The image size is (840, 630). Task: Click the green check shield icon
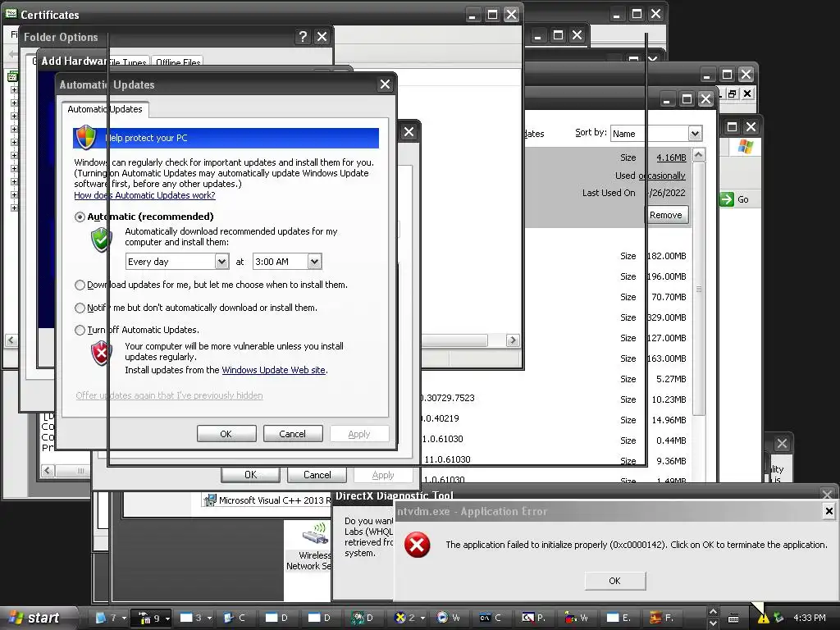click(101, 240)
